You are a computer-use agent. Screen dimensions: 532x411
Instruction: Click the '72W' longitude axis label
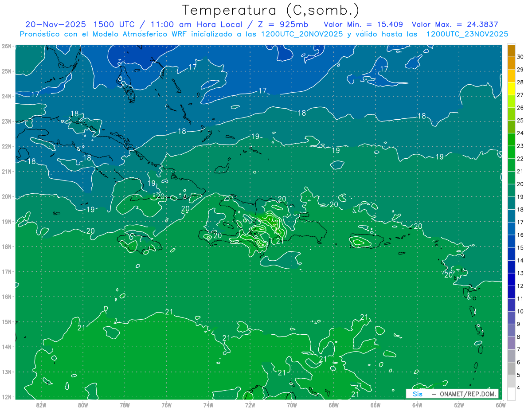click(x=250, y=404)
